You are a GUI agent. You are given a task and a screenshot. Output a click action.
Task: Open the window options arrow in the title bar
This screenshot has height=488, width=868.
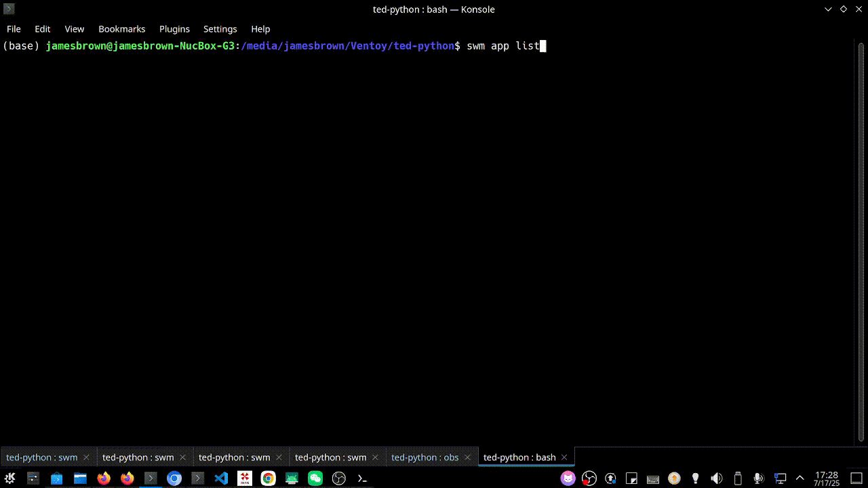(828, 9)
